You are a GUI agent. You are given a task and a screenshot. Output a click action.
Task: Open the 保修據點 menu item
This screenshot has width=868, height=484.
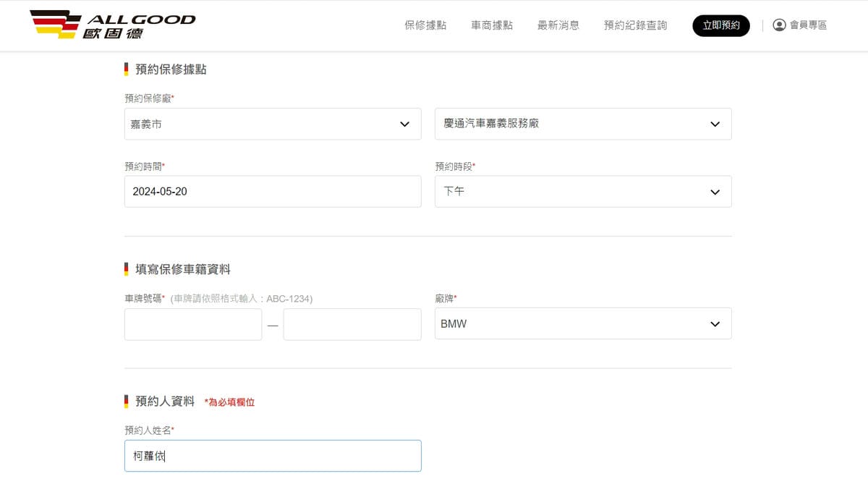tap(425, 25)
